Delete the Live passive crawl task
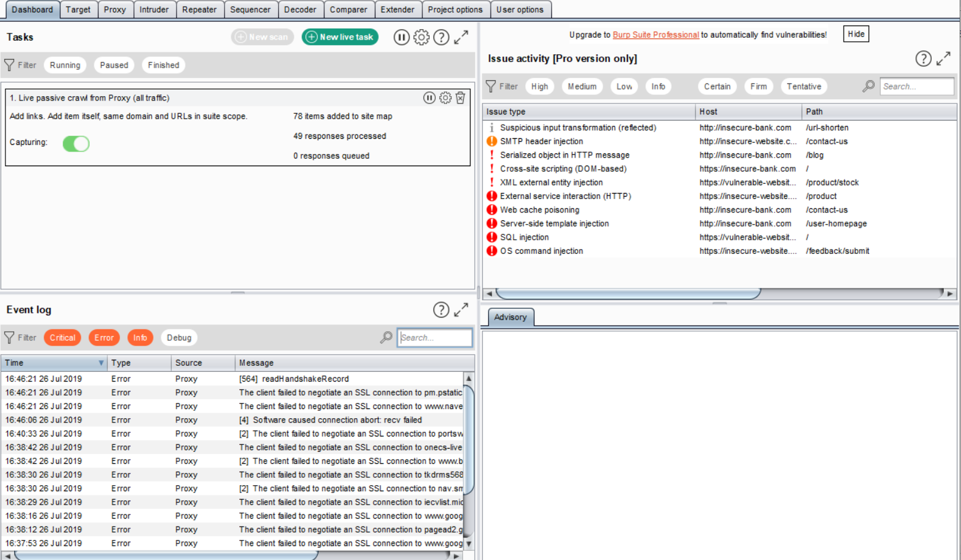The image size is (961, 560). [461, 98]
